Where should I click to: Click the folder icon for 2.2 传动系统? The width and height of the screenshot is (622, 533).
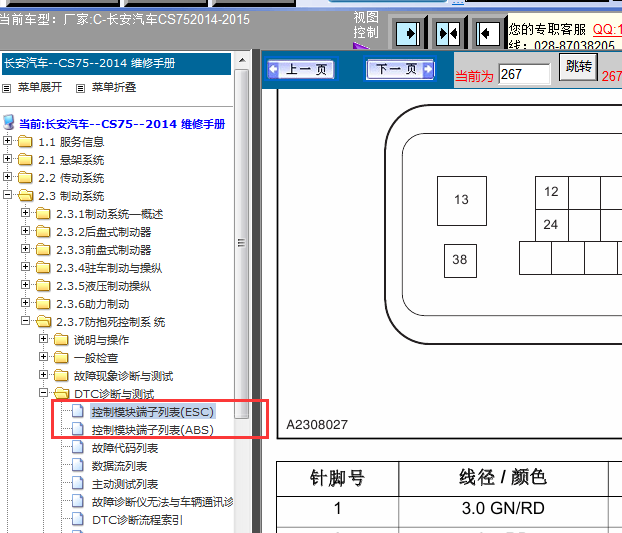[25, 177]
